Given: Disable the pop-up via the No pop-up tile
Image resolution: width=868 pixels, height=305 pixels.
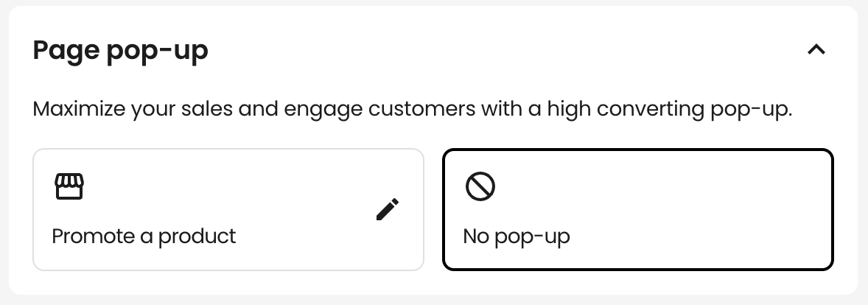Looking at the screenshot, I should coord(637,209).
